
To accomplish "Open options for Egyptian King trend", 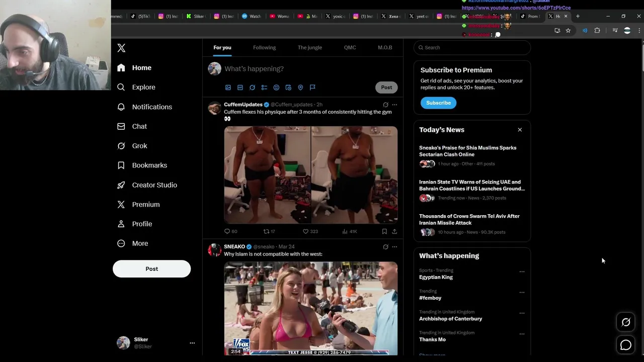I will tap(522, 271).
